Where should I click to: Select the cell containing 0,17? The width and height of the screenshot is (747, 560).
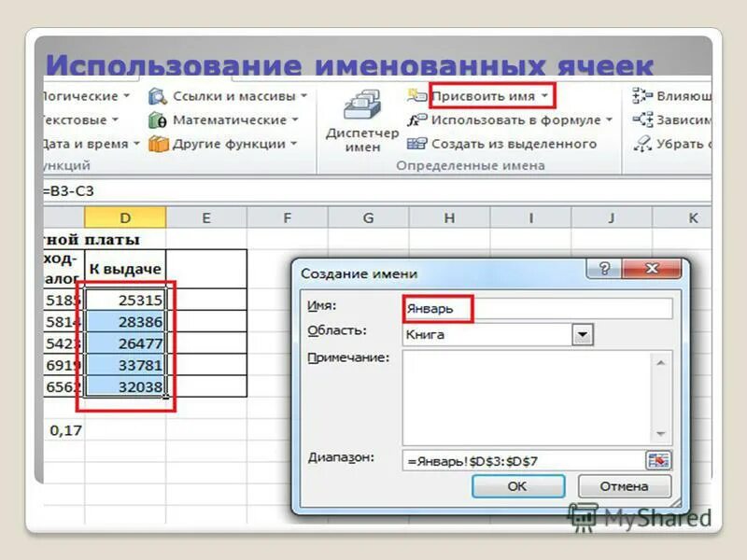(63, 430)
